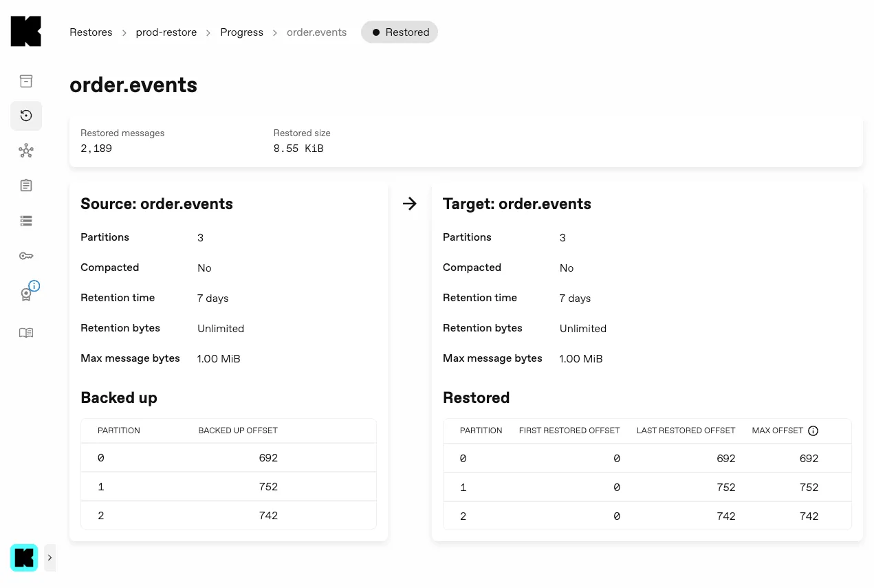
Task: Open the cluster nodes icon in sidebar
Action: (26, 151)
